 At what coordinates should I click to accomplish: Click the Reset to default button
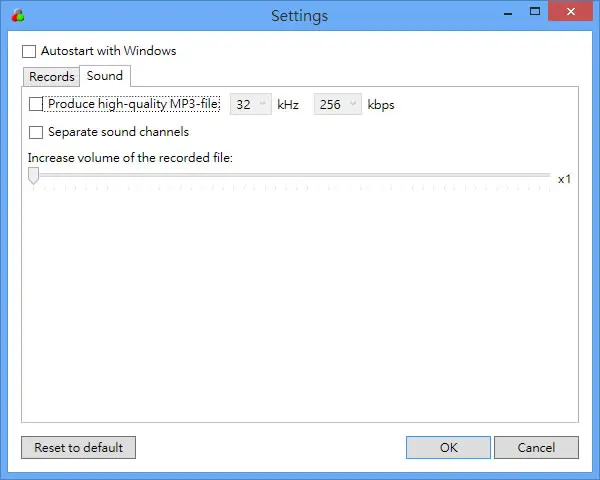pyautogui.click(x=78, y=447)
